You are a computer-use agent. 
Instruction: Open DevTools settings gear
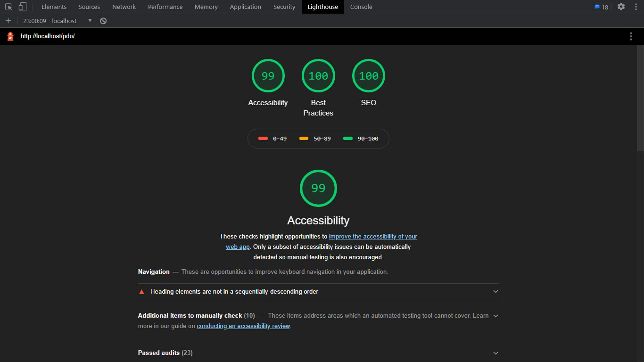[621, 7]
